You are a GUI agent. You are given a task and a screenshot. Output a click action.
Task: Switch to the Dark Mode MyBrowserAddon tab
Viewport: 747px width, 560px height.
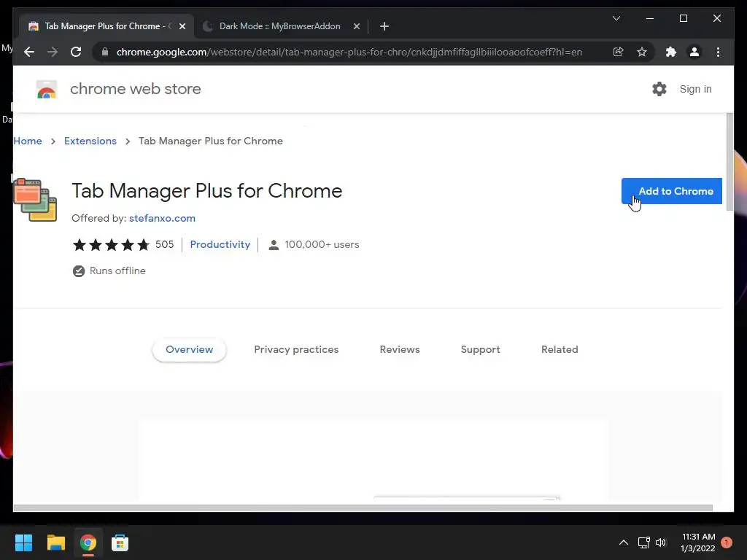point(280,26)
